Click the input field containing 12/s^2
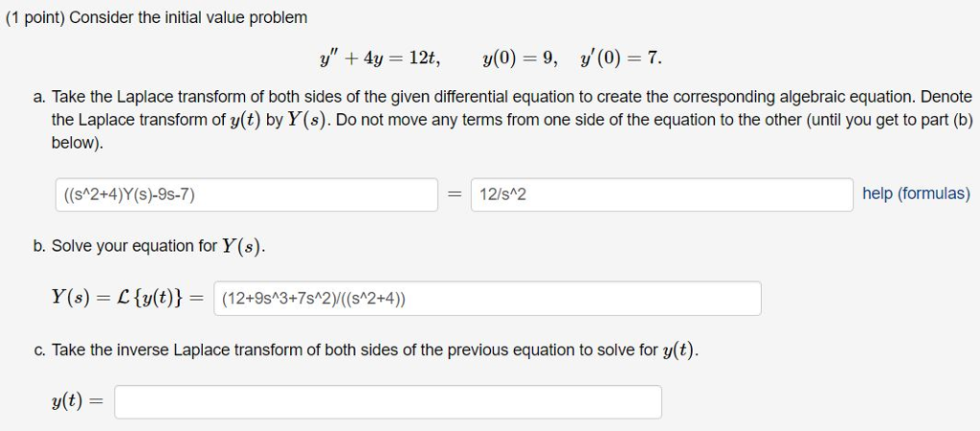The image size is (980, 431). pos(662,194)
